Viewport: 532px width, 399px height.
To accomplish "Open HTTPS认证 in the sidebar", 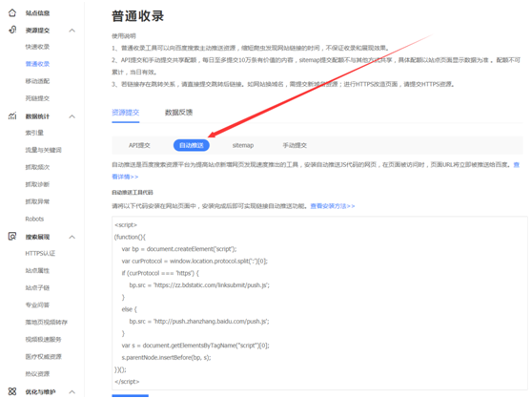I will [x=40, y=253].
